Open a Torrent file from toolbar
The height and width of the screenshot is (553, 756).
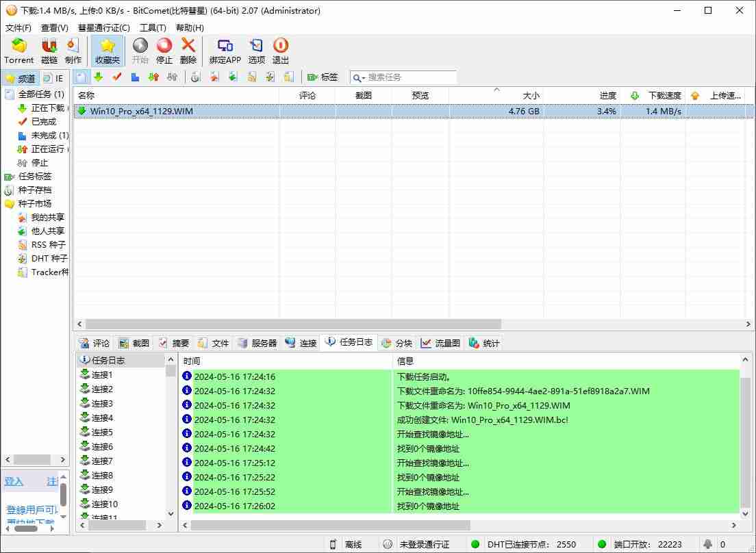(x=18, y=51)
